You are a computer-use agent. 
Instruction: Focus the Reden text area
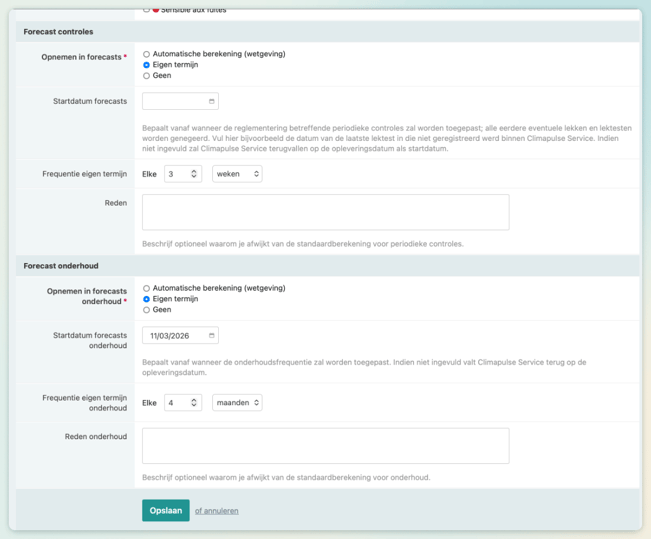tap(325, 212)
